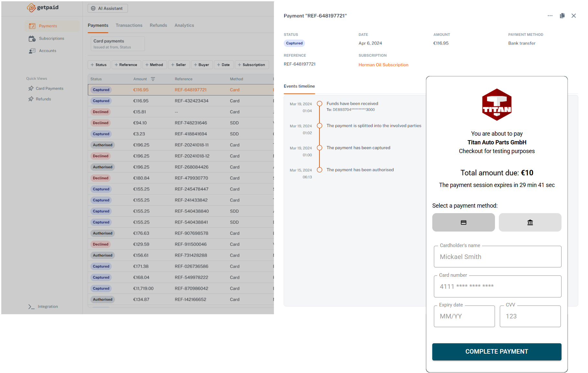The image size is (588, 373).
Task: Open the Accounts section
Action: [47, 50]
